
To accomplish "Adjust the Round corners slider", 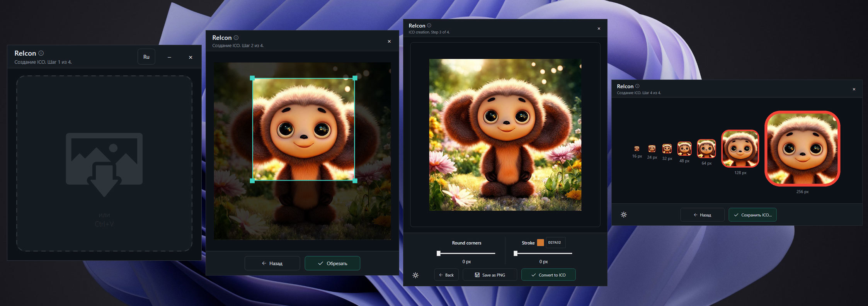I will click(x=466, y=253).
